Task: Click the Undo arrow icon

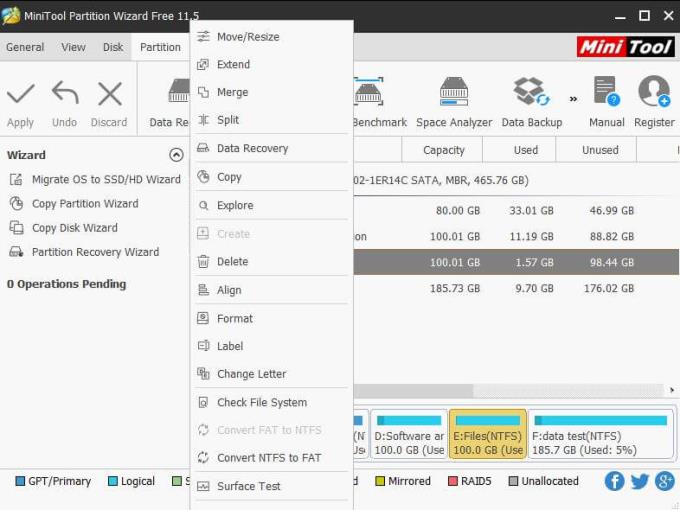Action: [65, 93]
